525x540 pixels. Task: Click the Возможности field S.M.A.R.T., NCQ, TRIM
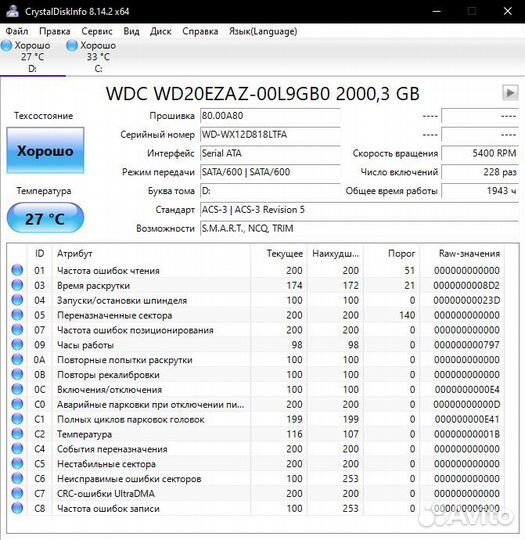tap(359, 228)
